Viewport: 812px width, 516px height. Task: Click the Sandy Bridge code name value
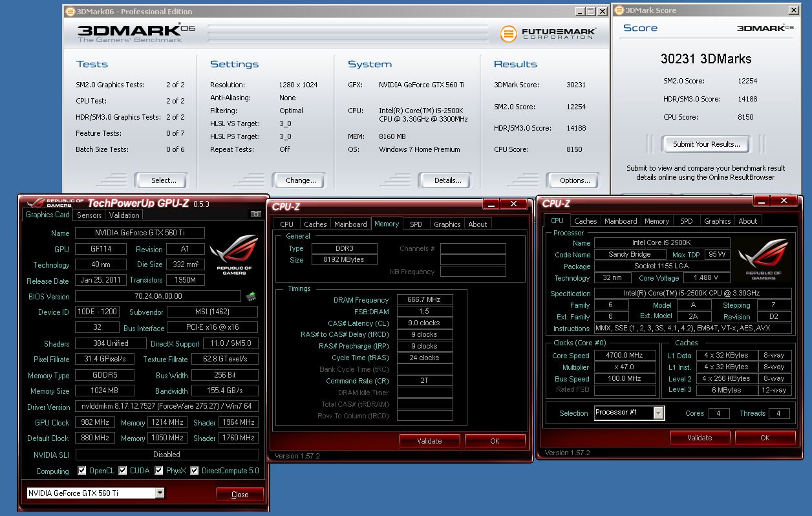(630, 255)
